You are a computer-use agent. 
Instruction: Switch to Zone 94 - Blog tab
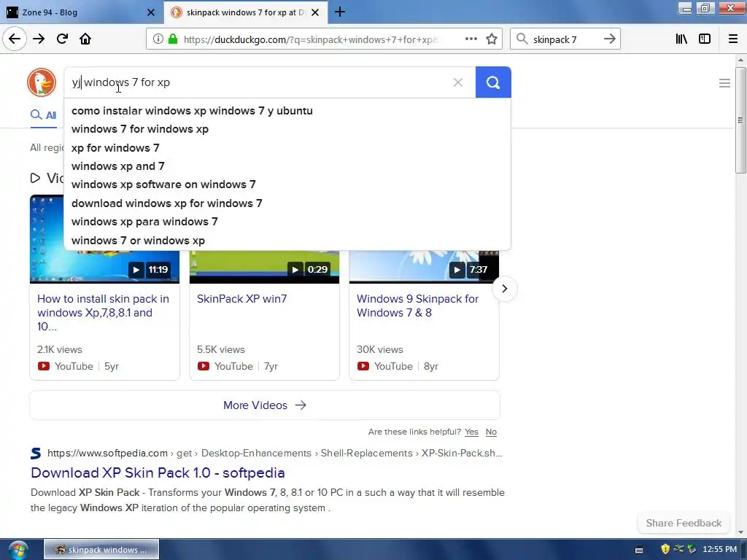(x=80, y=12)
